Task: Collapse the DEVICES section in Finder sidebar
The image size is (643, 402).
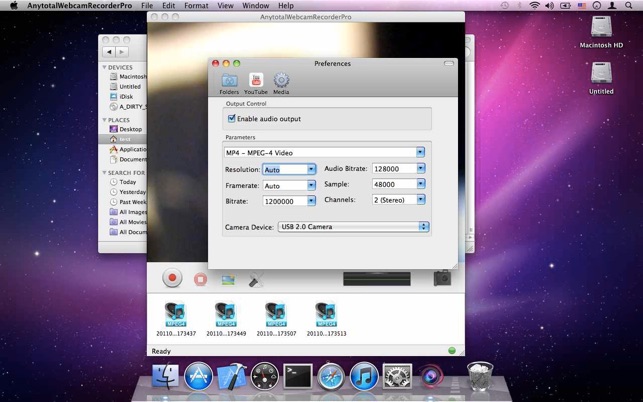Action: point(105,67)
